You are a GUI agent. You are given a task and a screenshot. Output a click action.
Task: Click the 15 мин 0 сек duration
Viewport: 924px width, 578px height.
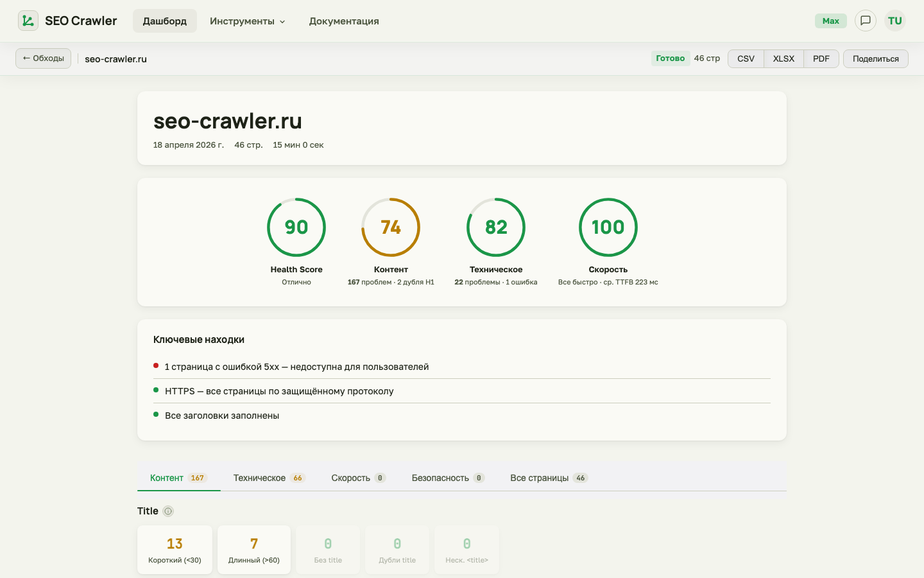(x=298, y=145)
